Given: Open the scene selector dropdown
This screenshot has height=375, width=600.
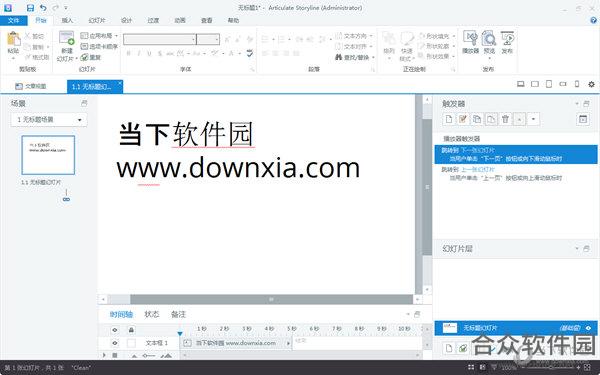Looking at the screenshot, I should (x=49, y=120).
